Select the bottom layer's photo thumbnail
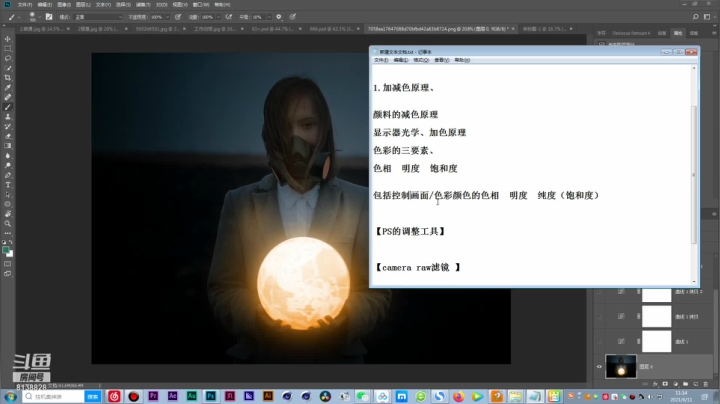The width and height of the screenshot is (720, 404). click(621, 366)
